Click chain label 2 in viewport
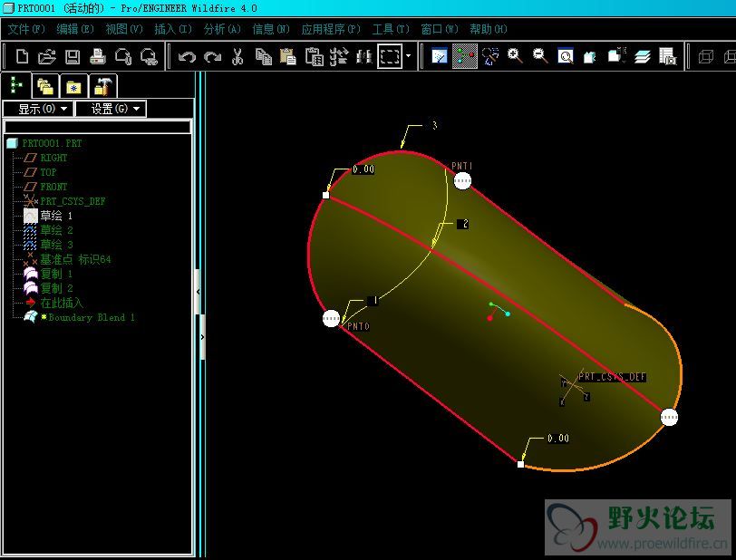This screenshot has width=736, height=560. point(463,224)
